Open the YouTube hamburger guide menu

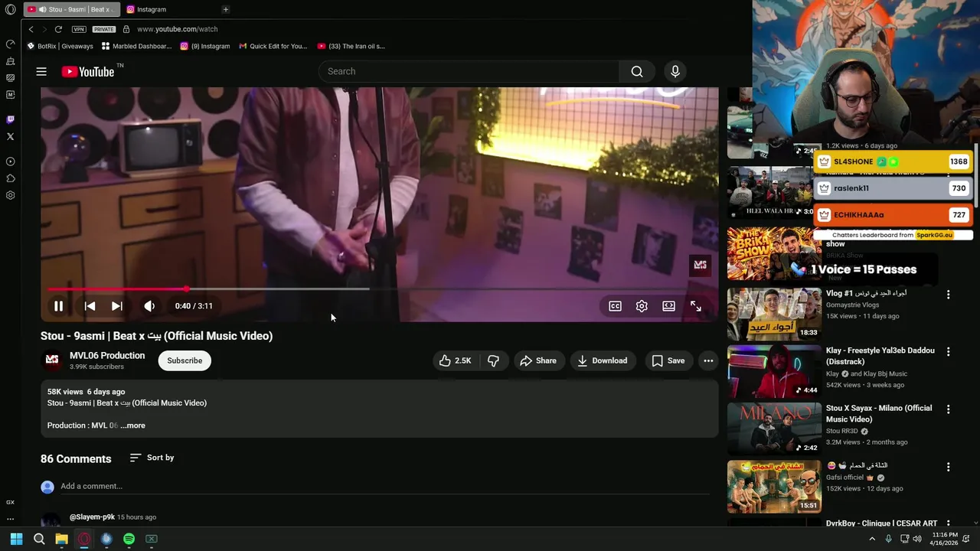pyautogui.click(x=41, y=71)
